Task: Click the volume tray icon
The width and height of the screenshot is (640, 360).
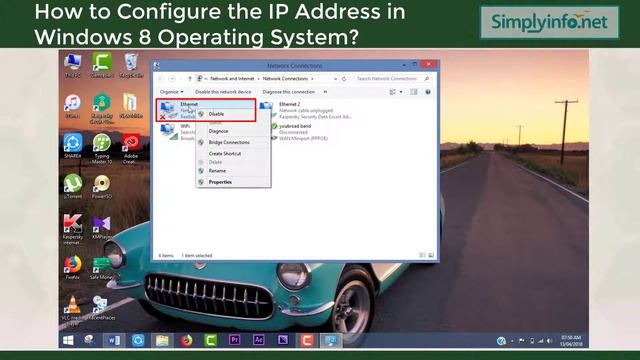Action: (x=549, y=340)
